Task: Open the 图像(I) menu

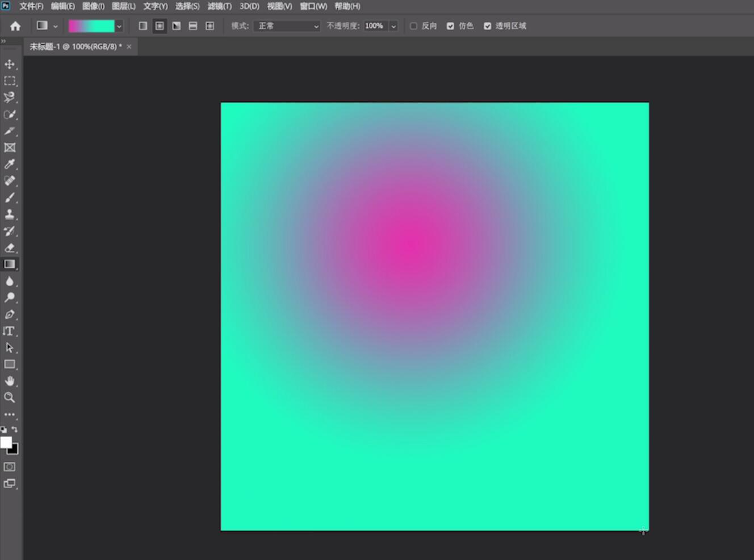Action: tap(93, 6)
